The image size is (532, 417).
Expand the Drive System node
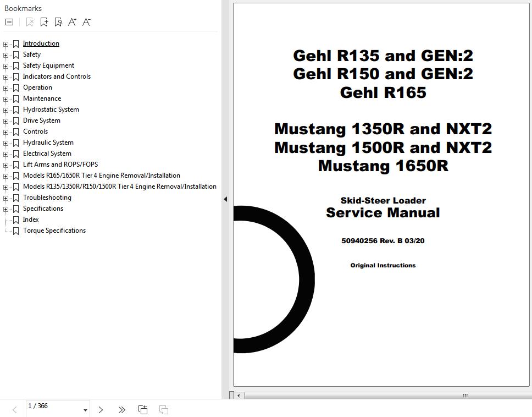click(5, 121)
